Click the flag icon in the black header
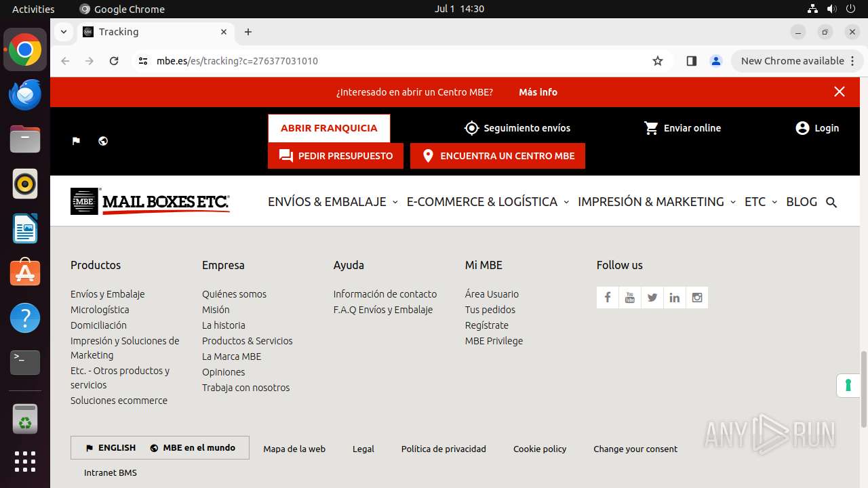The height and width of the screenshot is (488, 868). coord(76,141)
